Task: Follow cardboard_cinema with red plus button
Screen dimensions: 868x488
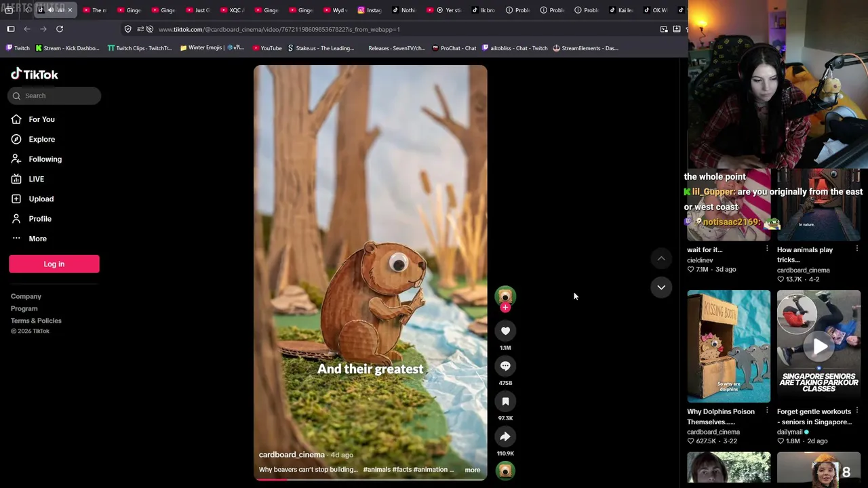Action: [x=505, y=308]
